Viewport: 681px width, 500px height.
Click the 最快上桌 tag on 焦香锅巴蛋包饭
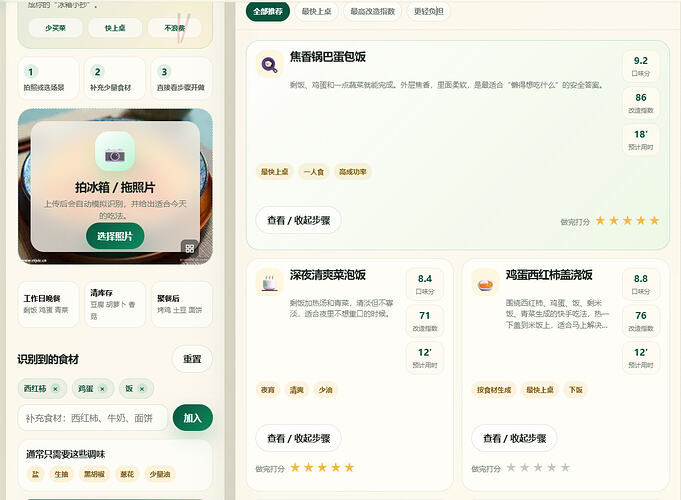pos(274,172)
